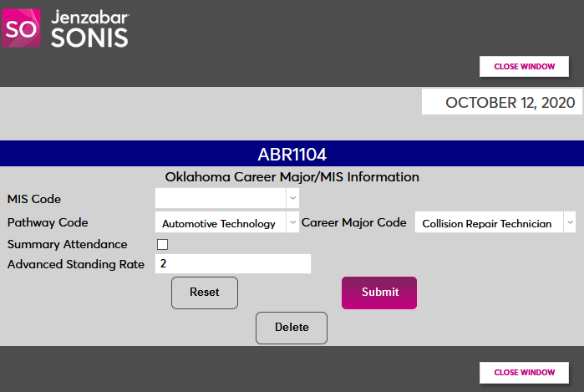Screen dimensions: 584x392
Task: Enable the Summary Attendance checkbox
Action: tap(163, 245)
